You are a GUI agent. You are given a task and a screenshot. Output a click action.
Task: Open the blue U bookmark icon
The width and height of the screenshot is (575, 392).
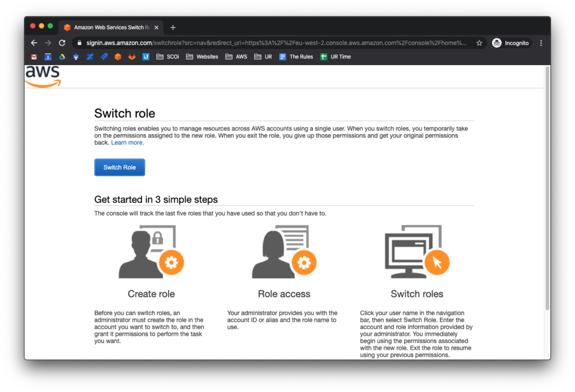click(145, 57)
